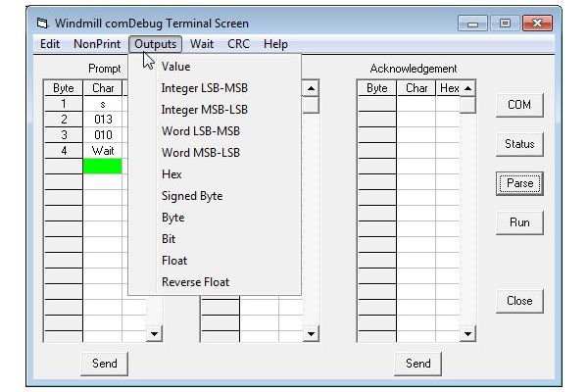
Task: Select the '013' cell in Prompt table
Action: coord(102,120)
